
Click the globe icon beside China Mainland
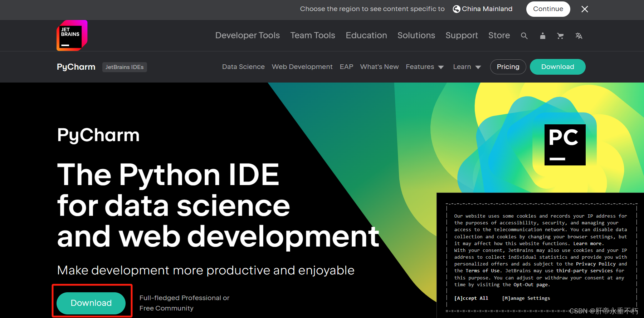[x=457, y=9]
